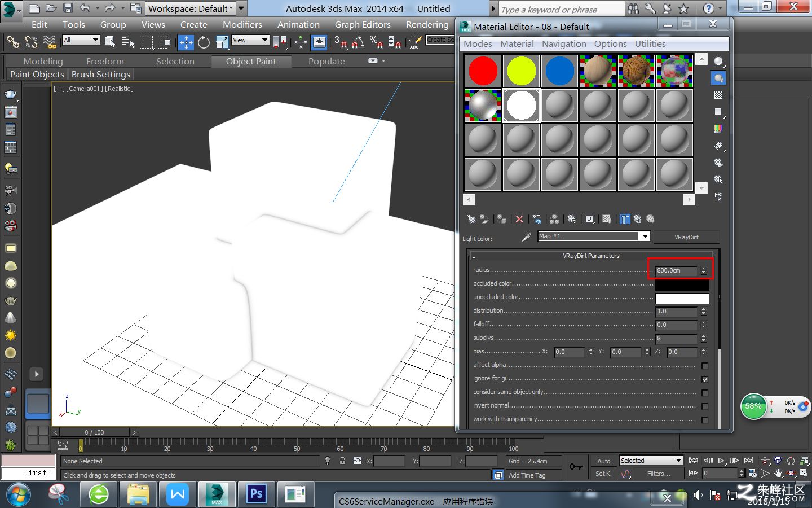Open Material Editor Navigation menu
This screenshot has height=508, width=812.
564,44
